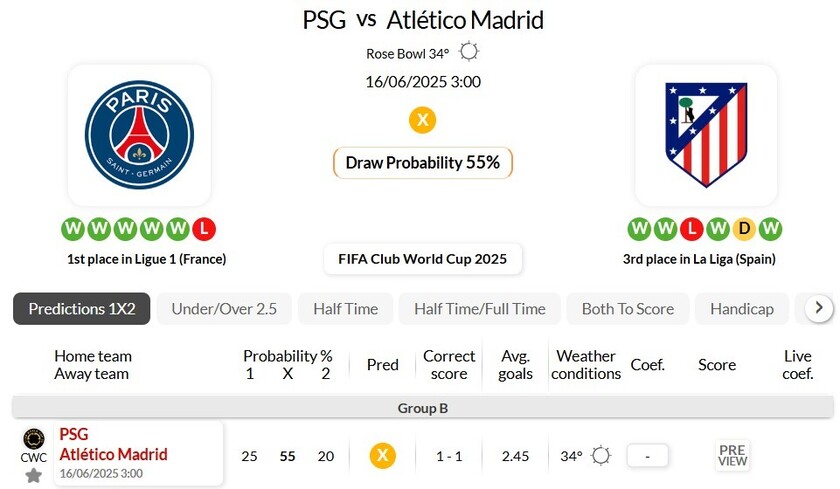Image resolution: width=840 pixels, height=489 pixels.
Task: Click the CWC competition badge icon
Action: (x=34, y=439)
